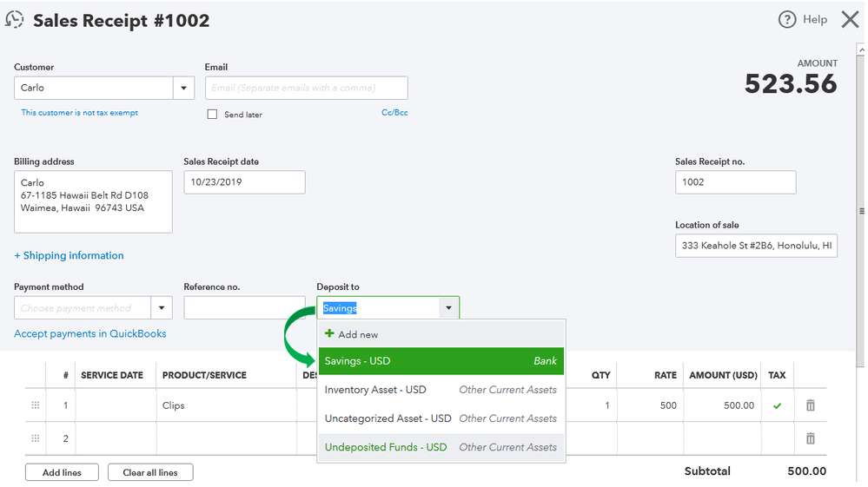Expand the Customer dropdown arrow
This screenshot has width=868, height=487.
tap(184, 88)
